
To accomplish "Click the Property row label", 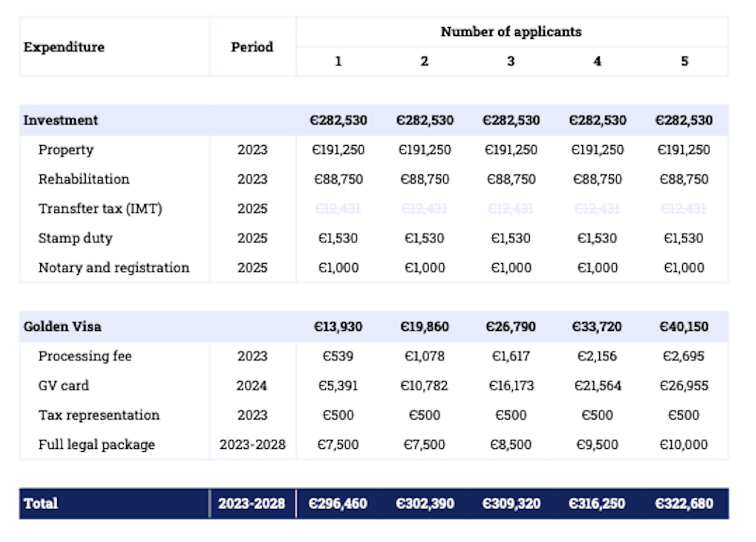I will click(x=64, y=149).
